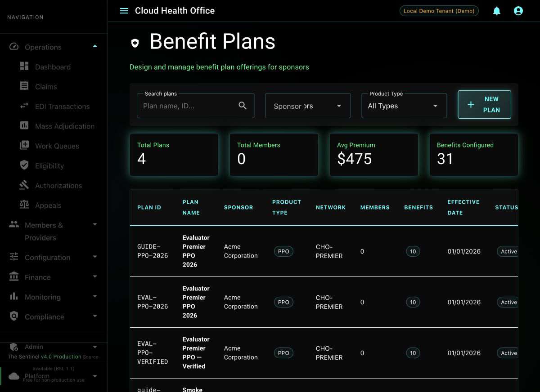Screen dimensions: 540x392
Task: Click the Active status in GUIDE-PPO-2026 row
Action: click(x=508, y=251)
